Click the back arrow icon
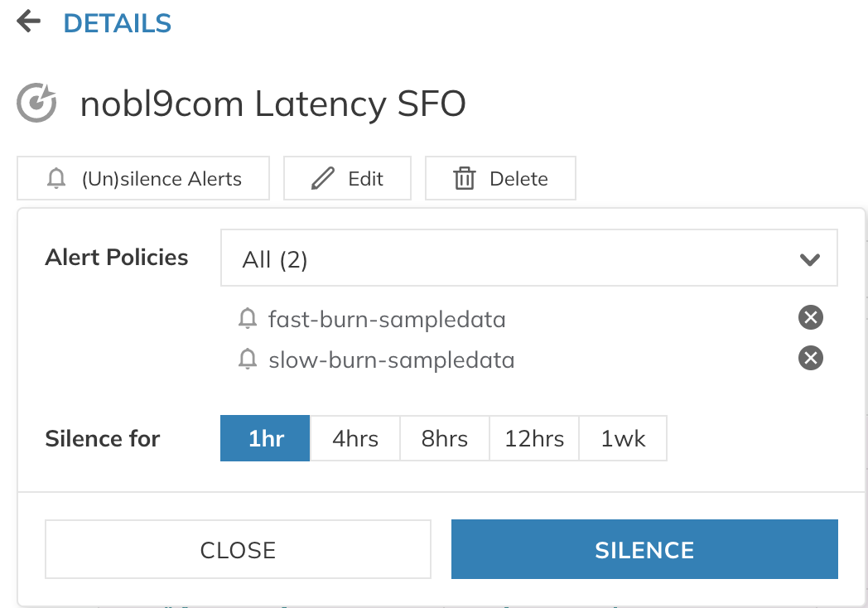 point(29,22)
